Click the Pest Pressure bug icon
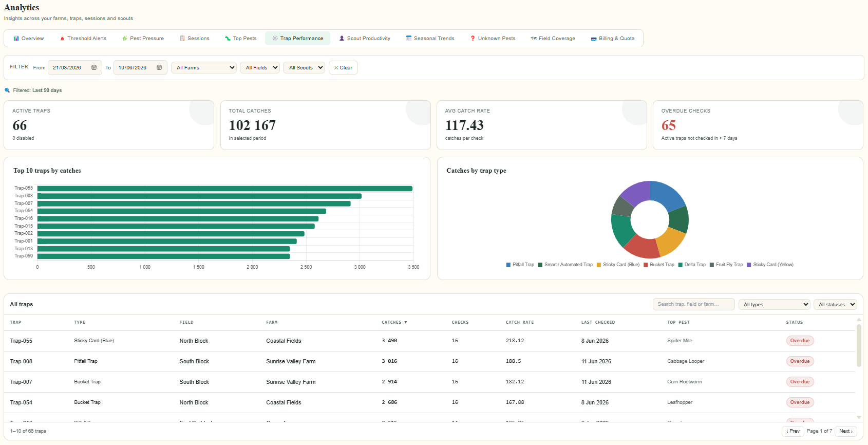The image size is (868, 445). coord(125,39)
